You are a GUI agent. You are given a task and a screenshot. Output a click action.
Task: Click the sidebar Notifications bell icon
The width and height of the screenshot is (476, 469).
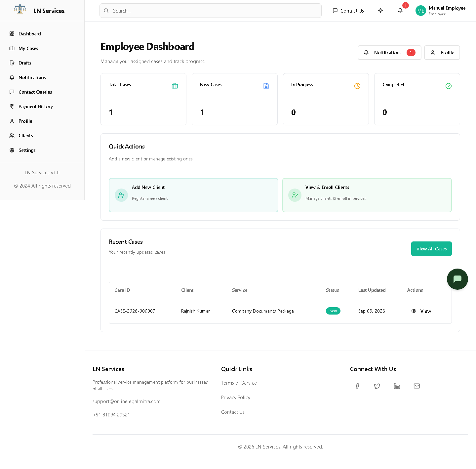click(x=12, y=77)
